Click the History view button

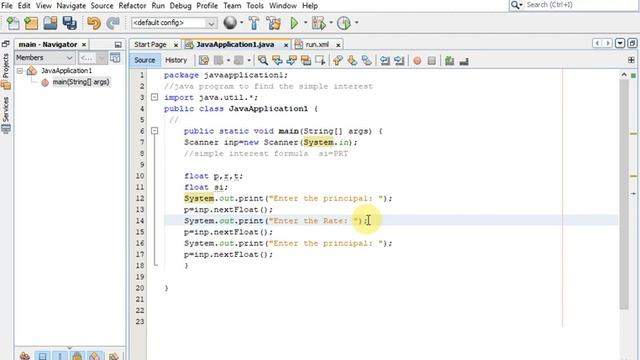point(176,60)
